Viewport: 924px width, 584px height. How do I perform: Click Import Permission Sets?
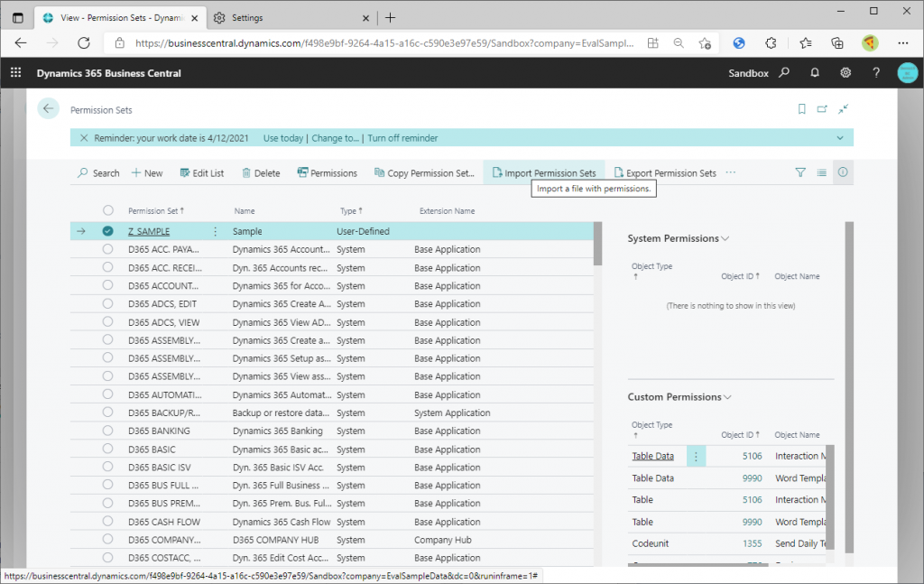(x=544, y=172)
